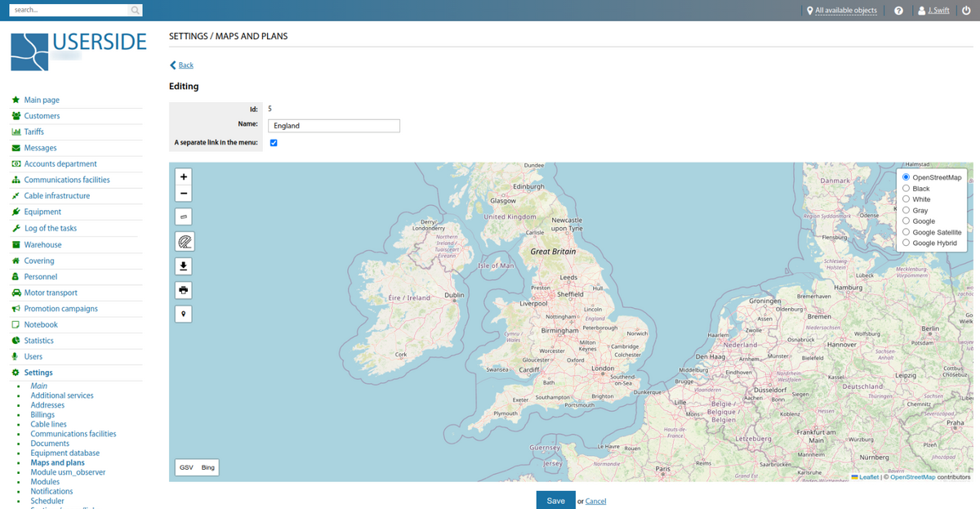This screenshot has height=509, width=980.
Task: Select the Google Satellite base layer
Action: [906, 232]
